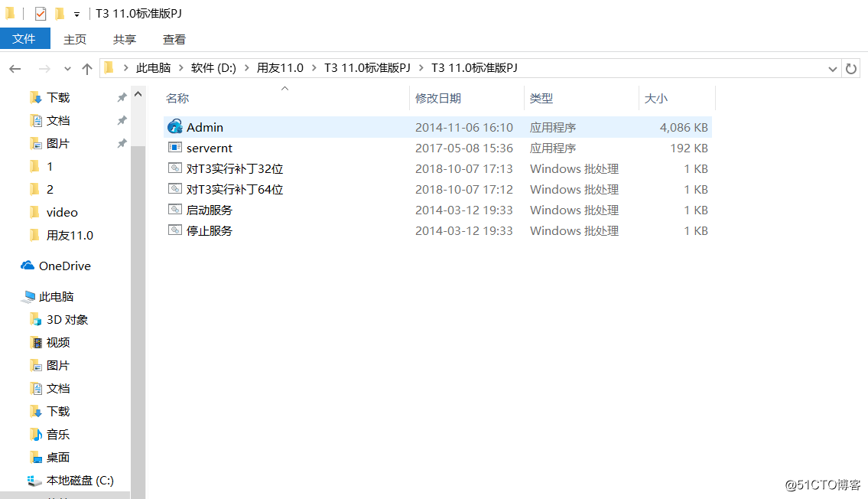The image size is (868, 499).
Task: Expand breadcrumb chevron after 此电脑
Action: coord(180,67)
